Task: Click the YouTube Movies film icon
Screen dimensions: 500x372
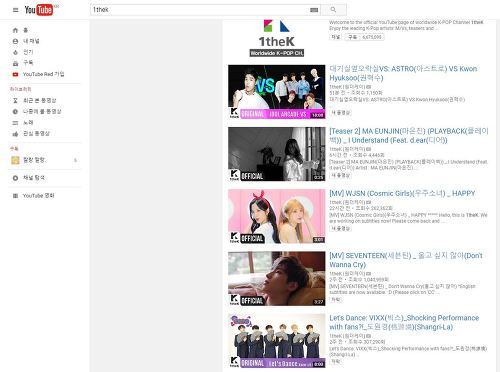Action: point(15,196)
